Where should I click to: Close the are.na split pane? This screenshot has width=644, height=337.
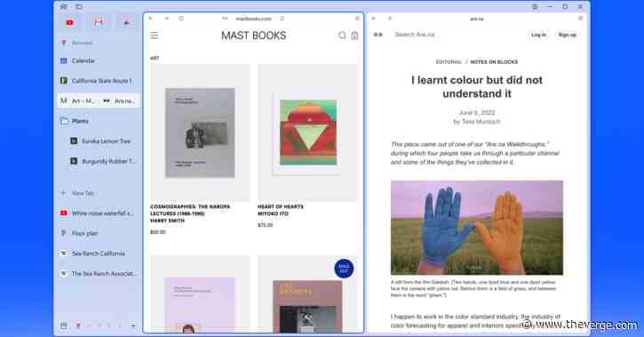[580, 19]
